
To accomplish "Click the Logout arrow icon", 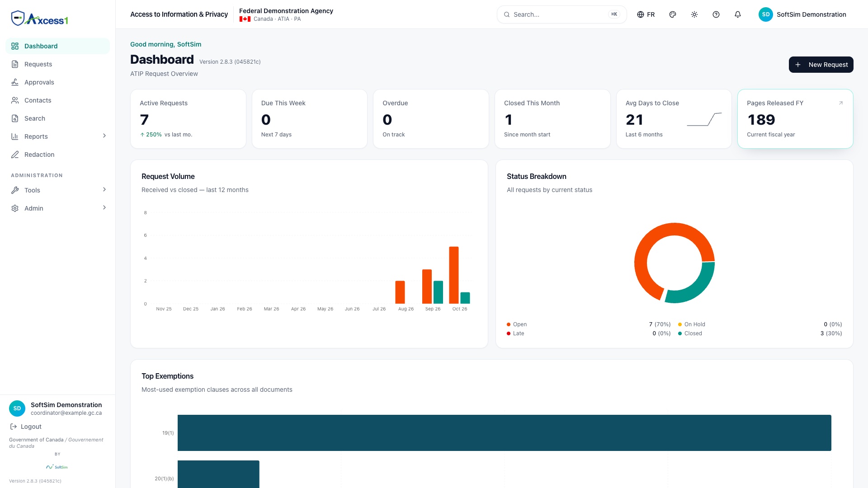I will 14,427.
